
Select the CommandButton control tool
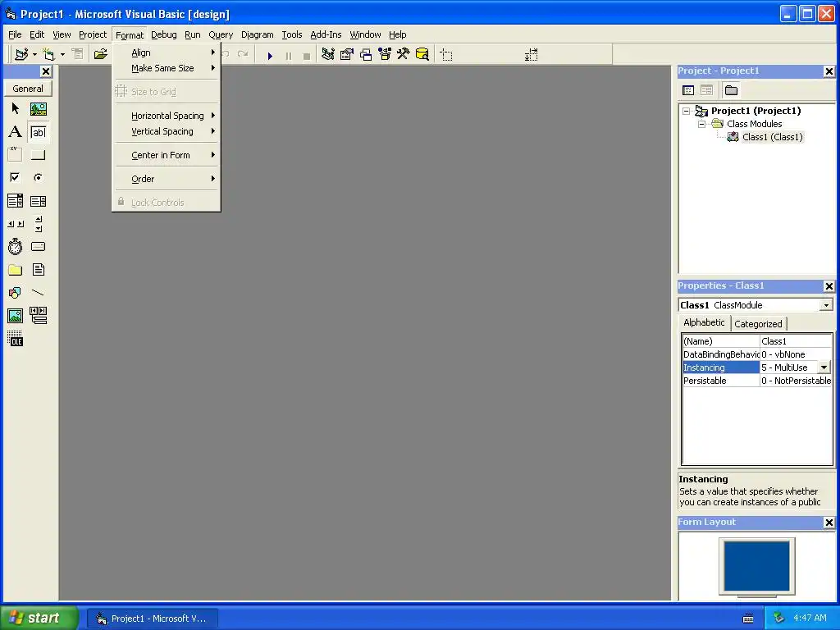tap(38, 155)
